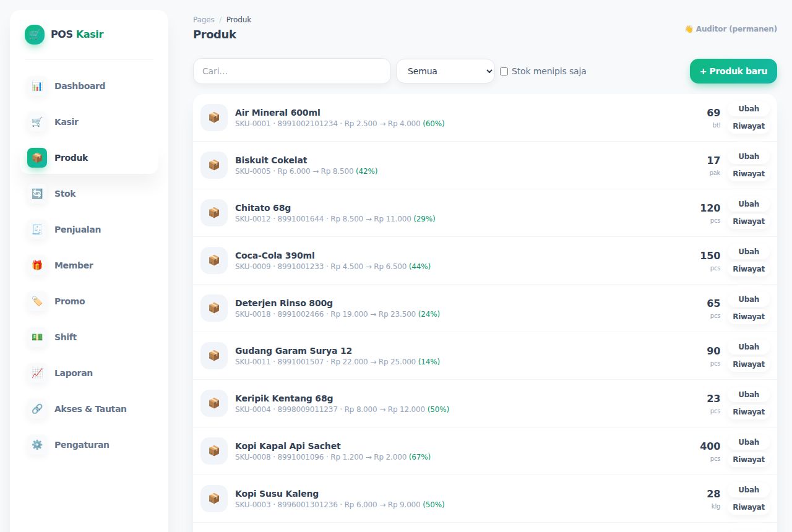This screenshot has height=532, width=792.
Task: Click the Stok refresh arrows icon
Action: click(x=37, y=194)
